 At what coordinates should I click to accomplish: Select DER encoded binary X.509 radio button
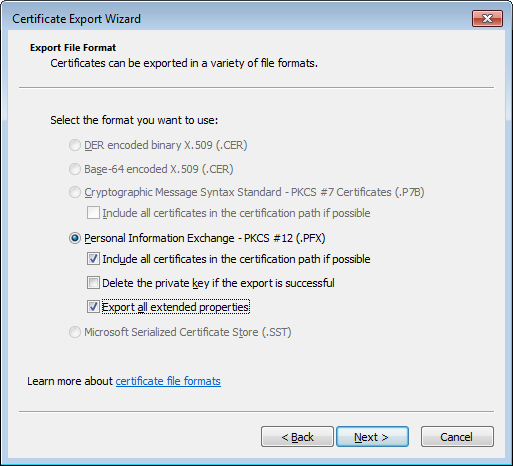coord(75,145)
